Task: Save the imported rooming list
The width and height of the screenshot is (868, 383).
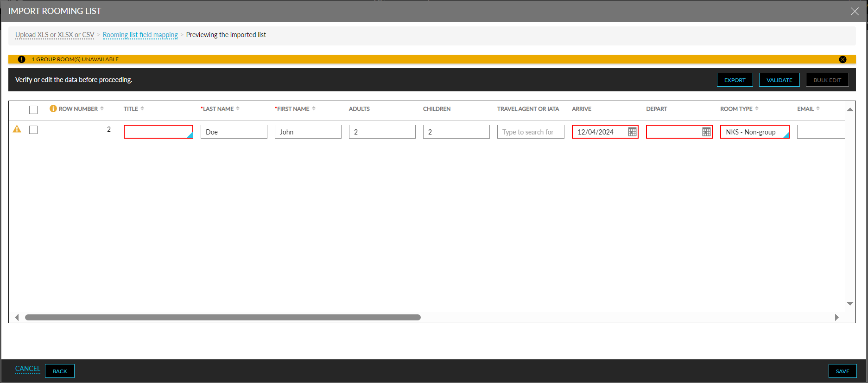Action: pos(842,371)
